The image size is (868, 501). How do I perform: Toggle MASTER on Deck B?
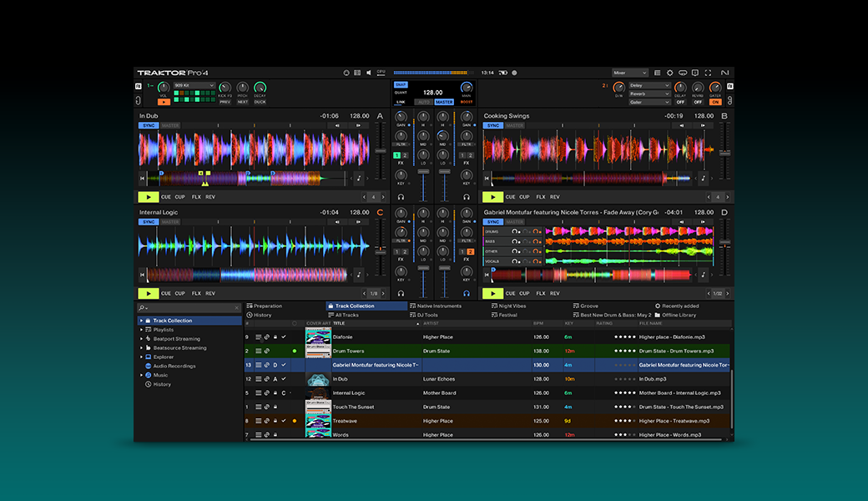click(514, 125)
